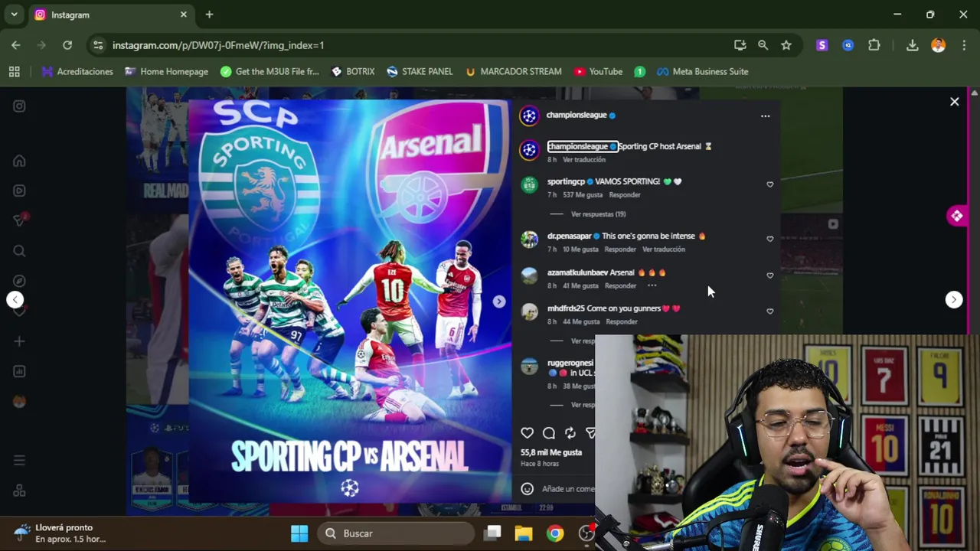Advance to the next image in the carousel
The image size is (980, 551).
498,302
